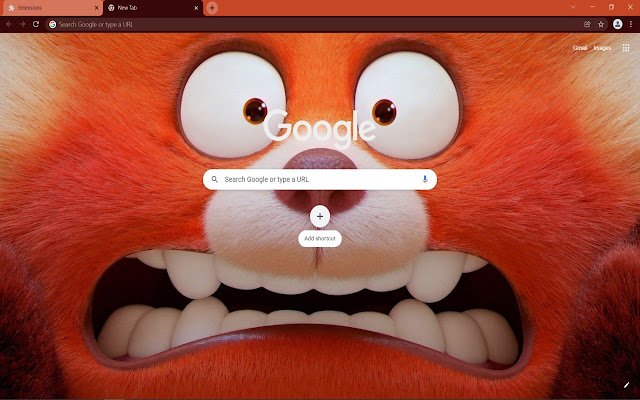Start voice search with microphone
The width and height of the screenshot is (640, 400).
click(425, 179)
